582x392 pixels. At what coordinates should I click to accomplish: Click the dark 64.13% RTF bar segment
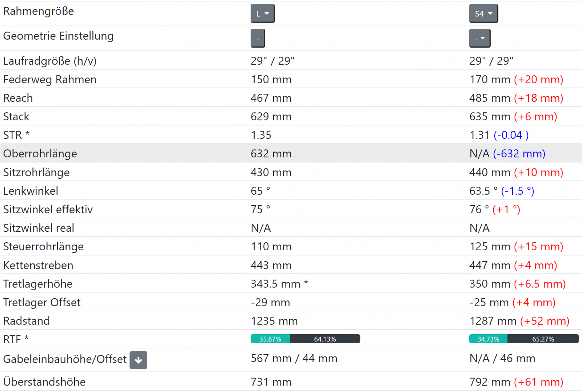coord(325,339)
